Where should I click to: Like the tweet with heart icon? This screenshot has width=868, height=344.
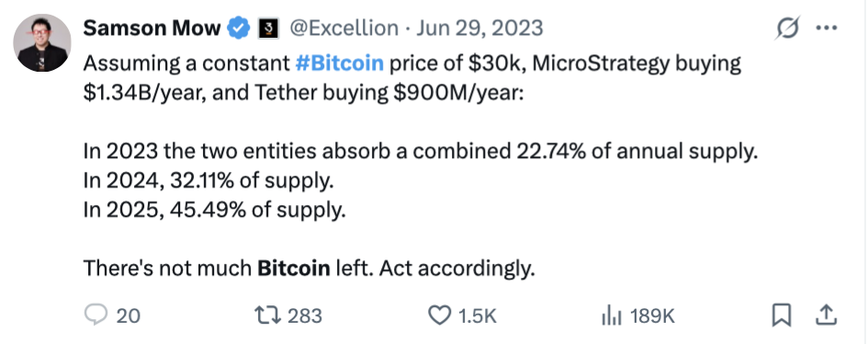(440, 315)
